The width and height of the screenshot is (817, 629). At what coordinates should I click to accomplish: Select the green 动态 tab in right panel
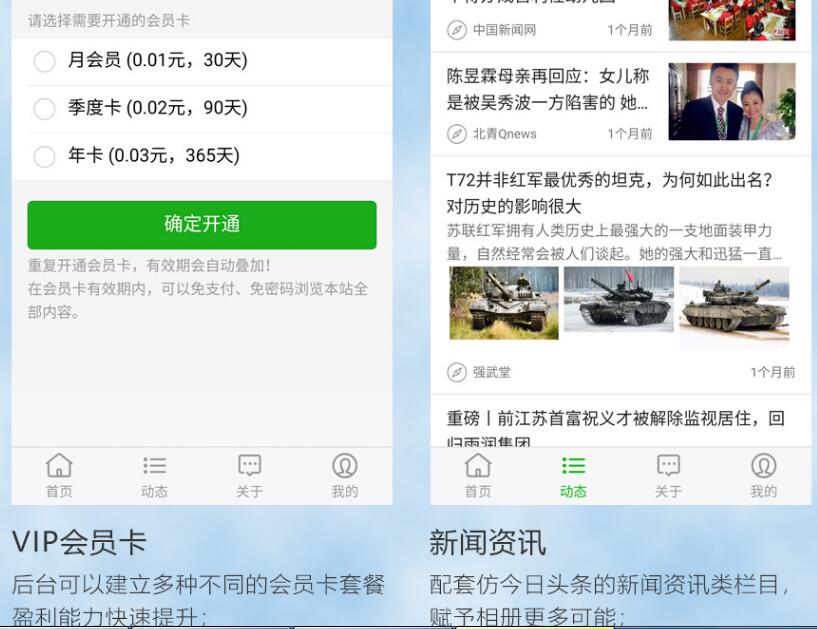573,475
